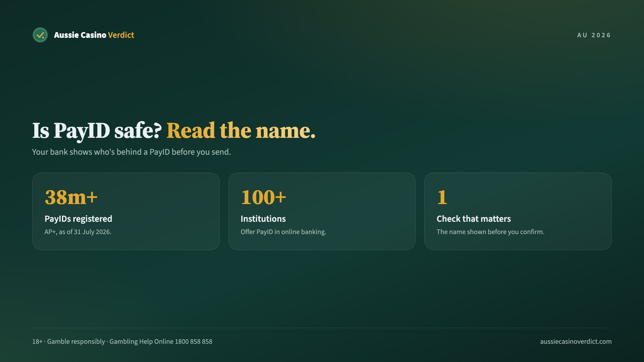Image resolution: width=644 pixels, height=362 pixels.
Task: Click 'Offer PayID in online banking.' text
Action: coord(283,232)
